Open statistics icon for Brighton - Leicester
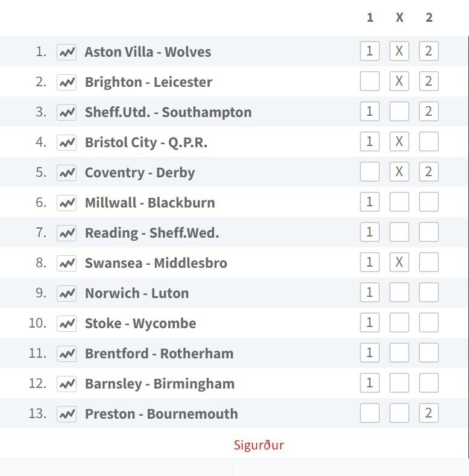This screenshot has height=476, width=469. tap(66, 82)
